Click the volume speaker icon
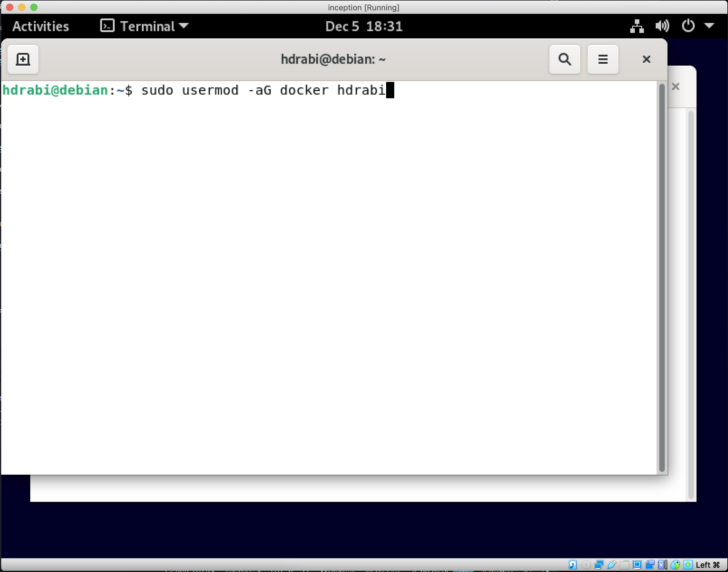The image size is (728, 572). click(x=662, y=26)
